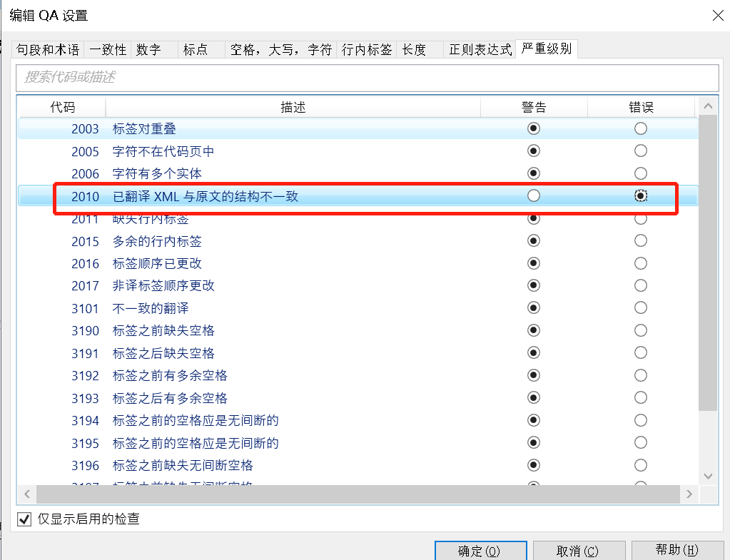Switch to the 句段和术语 tab
Screen dimensions: 730x560
click(x=48, y=49)
